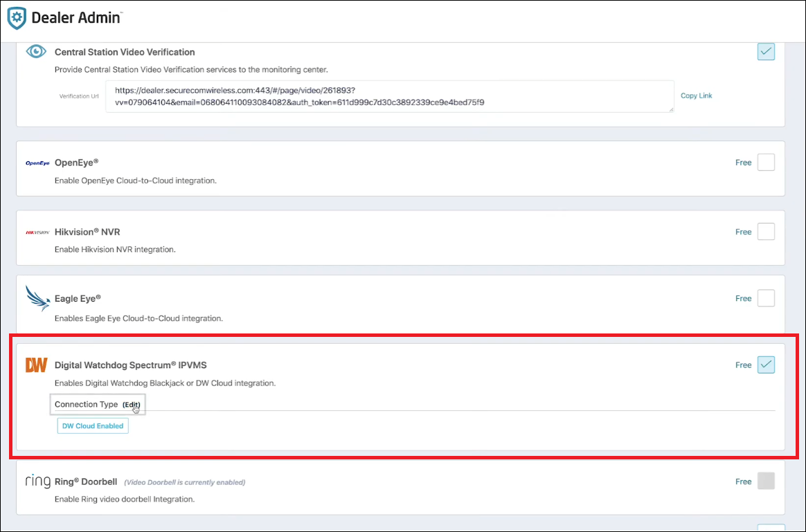Click the OpenEye® heading text
806x532 pixels.
[x=77, y=163]
